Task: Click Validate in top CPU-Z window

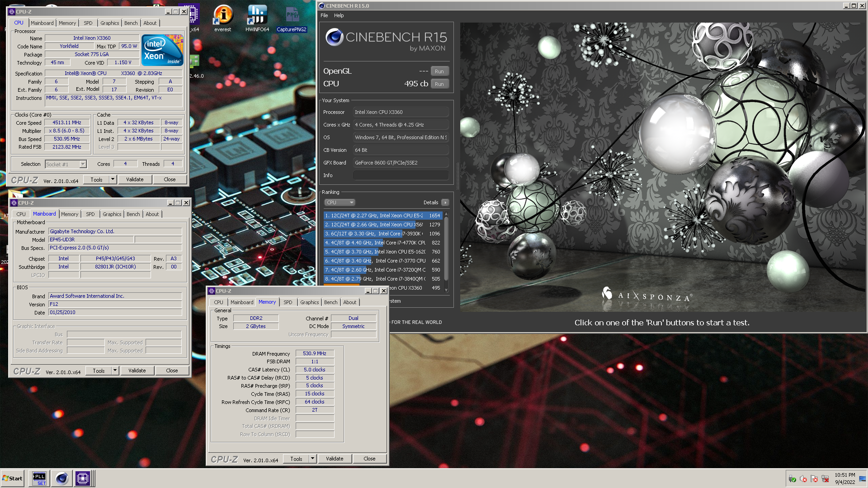Action: click(135, 179)
